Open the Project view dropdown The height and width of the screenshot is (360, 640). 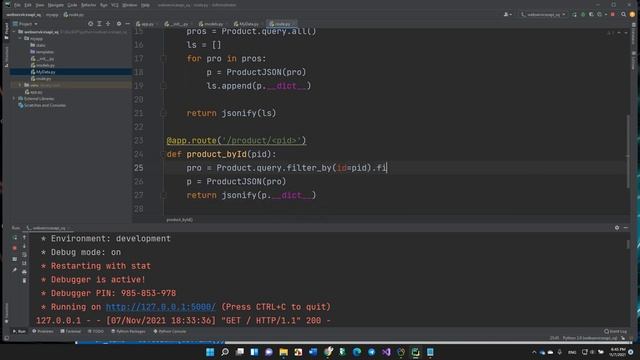[25, 24]
